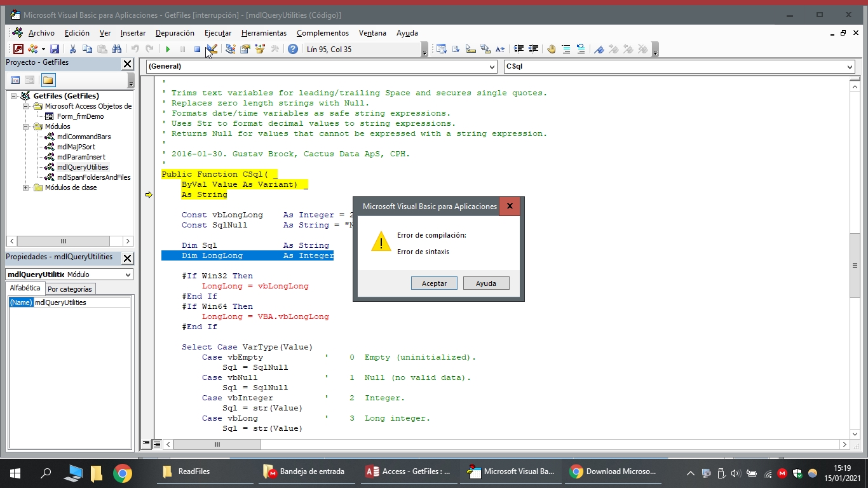Collapse the Módulos folder
868x488 pixels.
pyautogui.click(x=26, y=126)
